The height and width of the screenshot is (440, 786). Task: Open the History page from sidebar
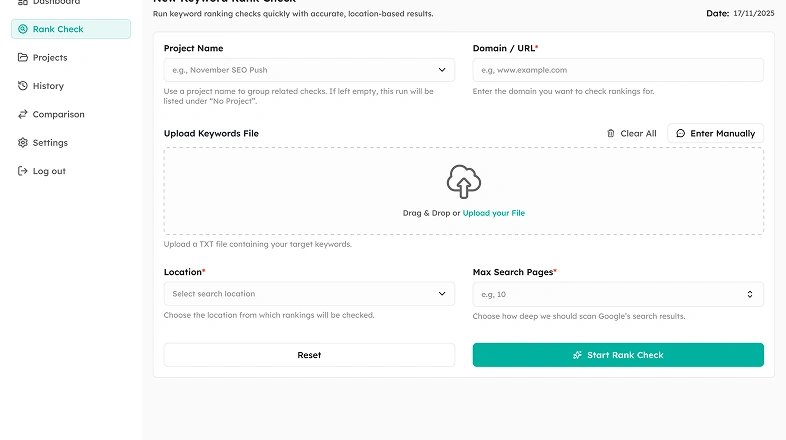click(48, 86)
